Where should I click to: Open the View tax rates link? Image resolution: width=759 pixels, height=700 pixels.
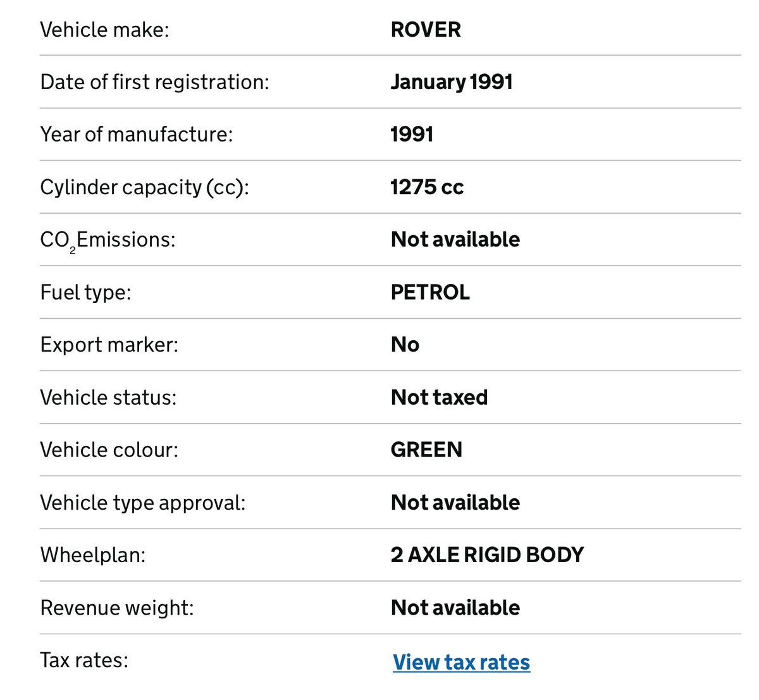(x=461, y=662)
